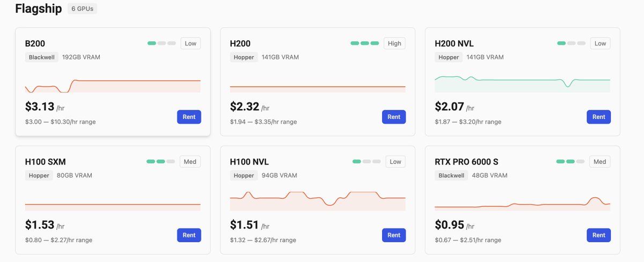Click the $2.07 /hr price
644x262 pixels.
(x=455, y=107)
